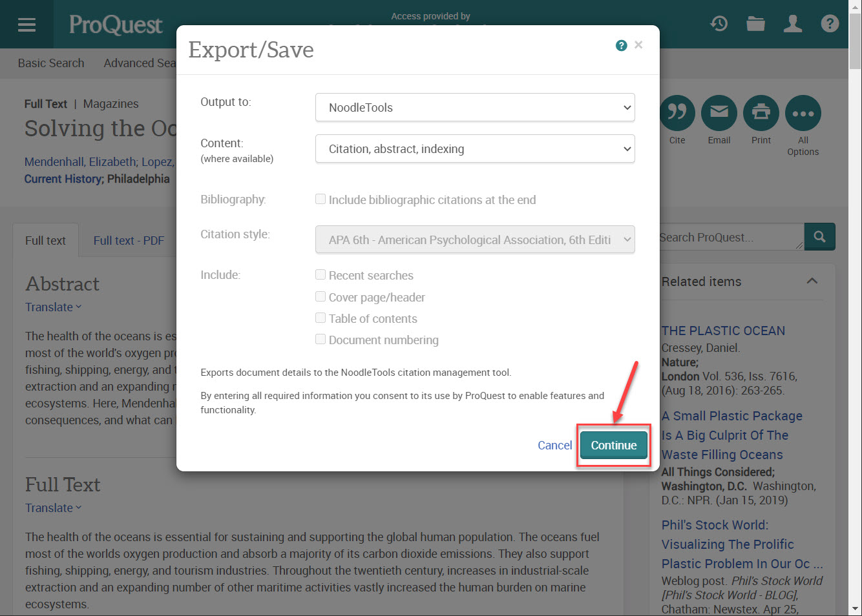Click the Export/Save help question mark

[621, 45]
